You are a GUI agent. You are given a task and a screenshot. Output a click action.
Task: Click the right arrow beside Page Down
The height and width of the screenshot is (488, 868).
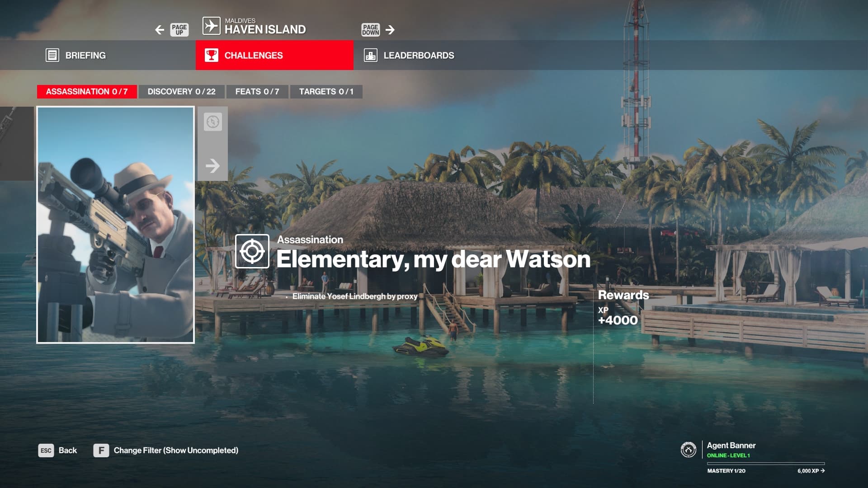(390, 30)
